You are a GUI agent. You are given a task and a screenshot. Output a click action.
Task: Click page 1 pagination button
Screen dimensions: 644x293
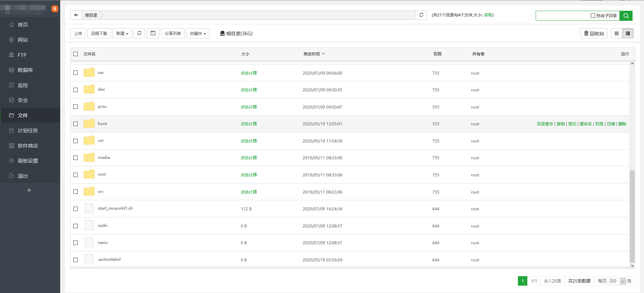[x=523, y=281]
